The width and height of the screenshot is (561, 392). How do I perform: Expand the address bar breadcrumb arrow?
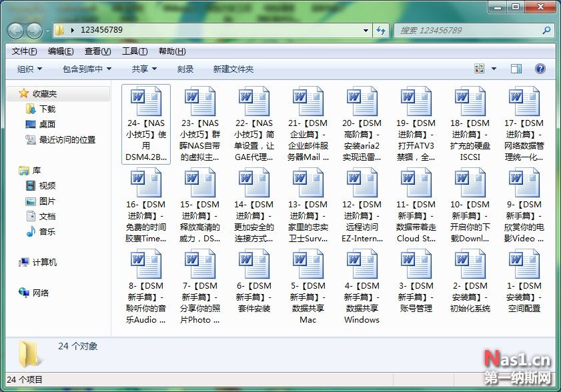[x=72, y=30]
